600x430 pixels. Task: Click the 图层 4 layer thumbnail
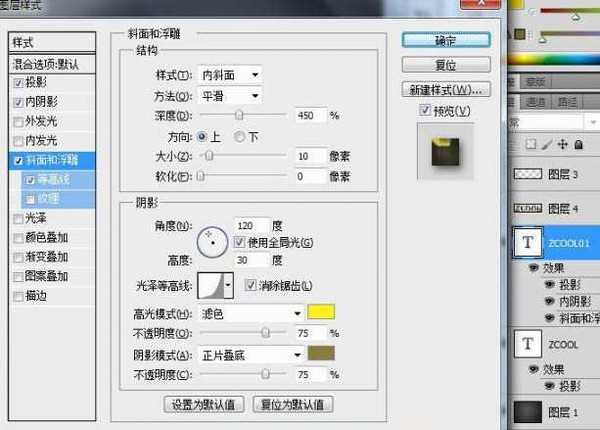[x=527, y=208]
